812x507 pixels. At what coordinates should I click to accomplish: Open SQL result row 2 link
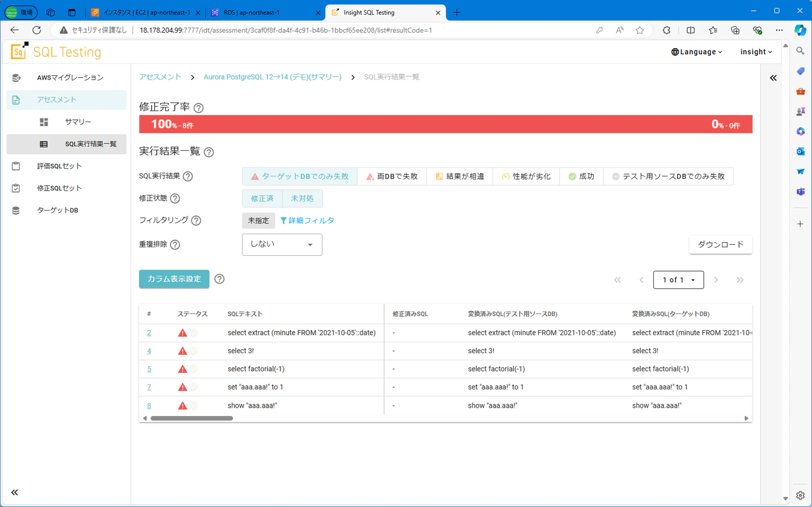(149, 333)
